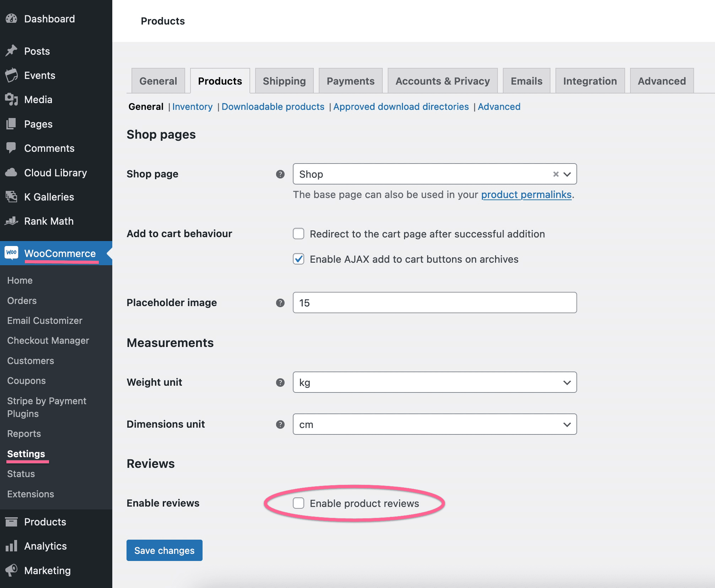
Task: Click the Posts pushpin icon
Action: pos(11,51)
